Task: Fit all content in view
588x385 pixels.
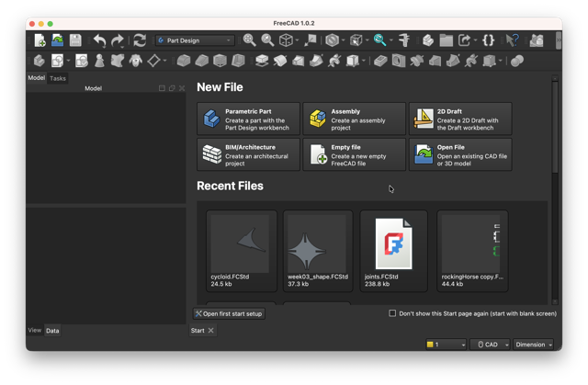Action: tap(249, 40)
